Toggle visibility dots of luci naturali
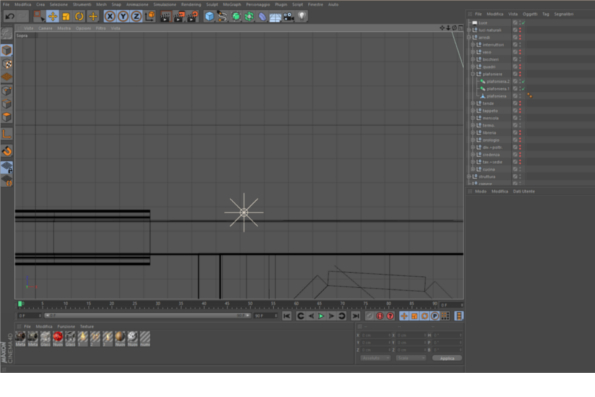Screen dimensions: 595x397 [520, 30]
